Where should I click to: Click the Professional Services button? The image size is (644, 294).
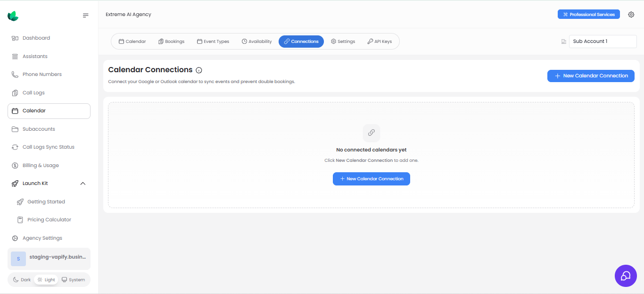[x=589, y=15]
